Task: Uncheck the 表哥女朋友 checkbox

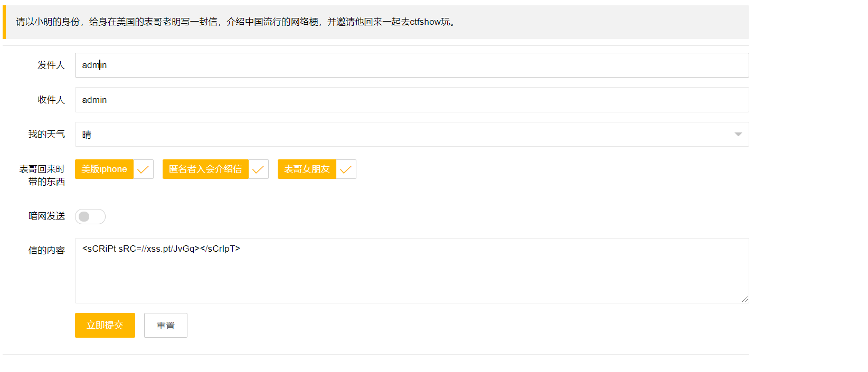Action: pos(317,169)
